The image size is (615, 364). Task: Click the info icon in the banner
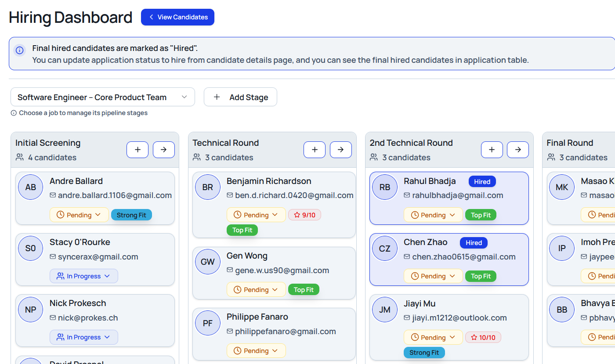click(x=20, y=50)
